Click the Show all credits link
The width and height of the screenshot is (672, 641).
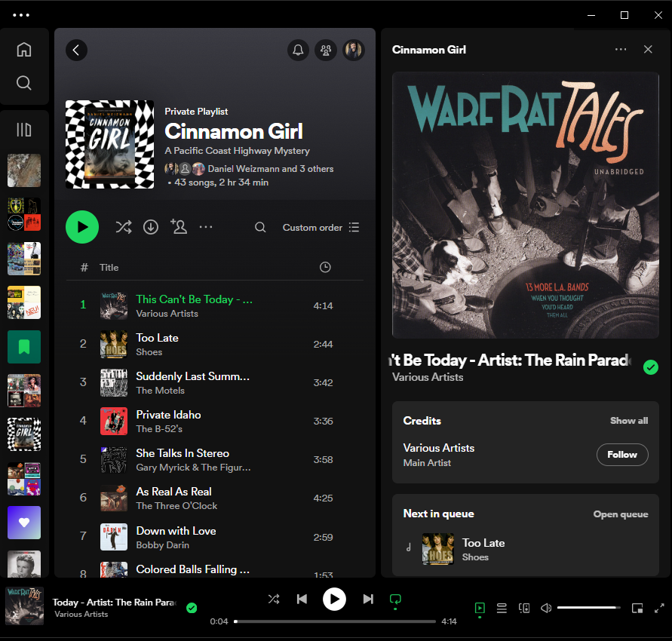pos(629,421)
